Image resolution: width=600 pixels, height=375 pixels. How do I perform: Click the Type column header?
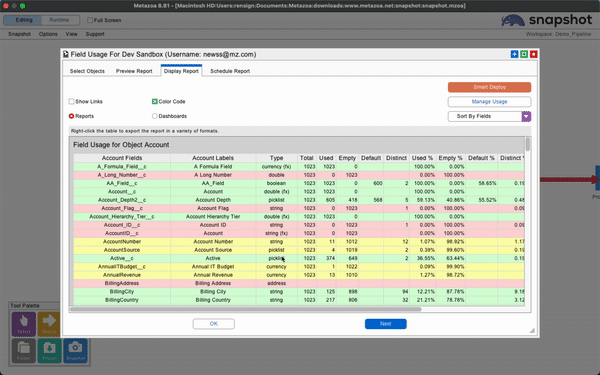(x=276, y=158)
